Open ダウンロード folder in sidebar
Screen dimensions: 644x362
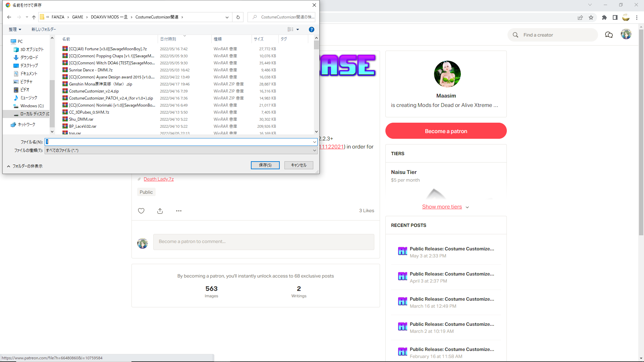26,57
